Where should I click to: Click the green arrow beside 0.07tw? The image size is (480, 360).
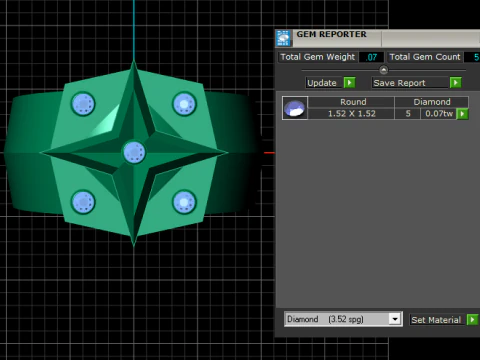462,114
